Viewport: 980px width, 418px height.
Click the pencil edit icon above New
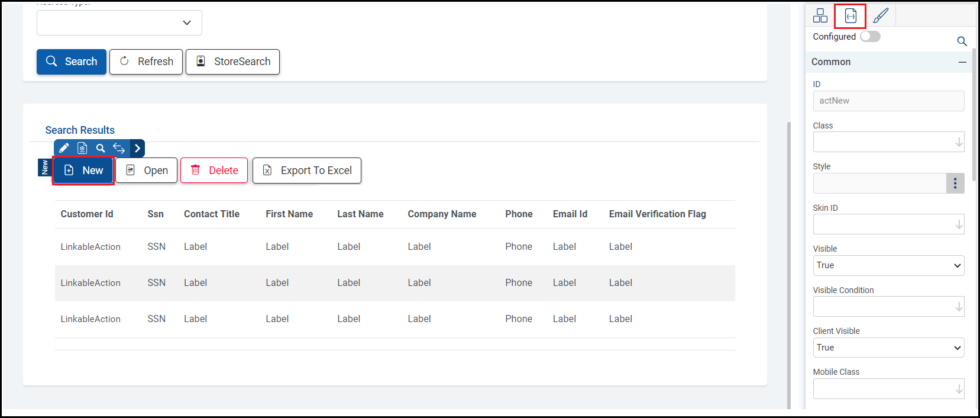[x=64, y=148]
